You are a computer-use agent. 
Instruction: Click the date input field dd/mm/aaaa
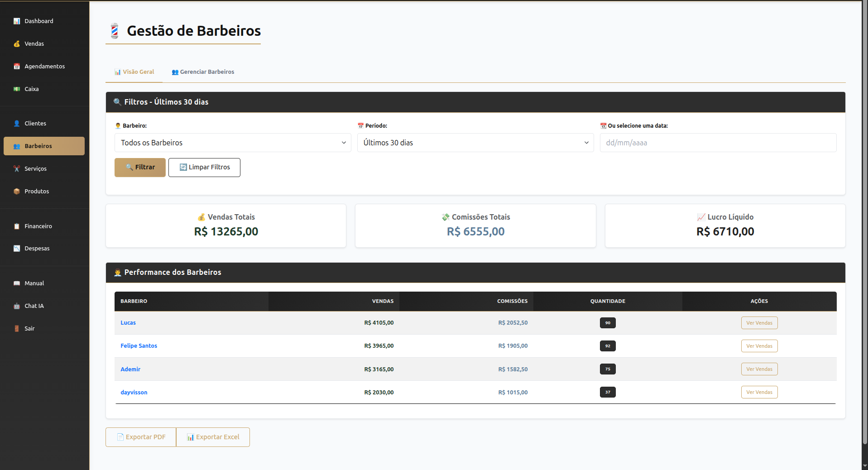pos(718,143)
